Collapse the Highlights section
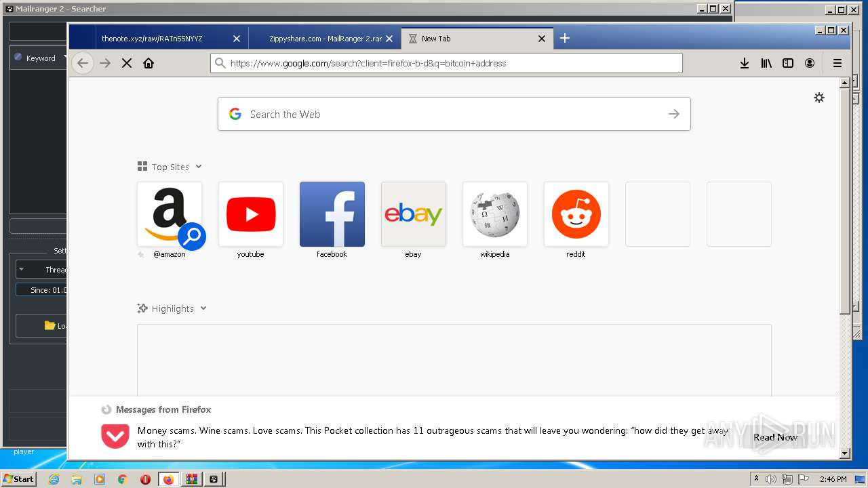 click(x=172, y=308)
